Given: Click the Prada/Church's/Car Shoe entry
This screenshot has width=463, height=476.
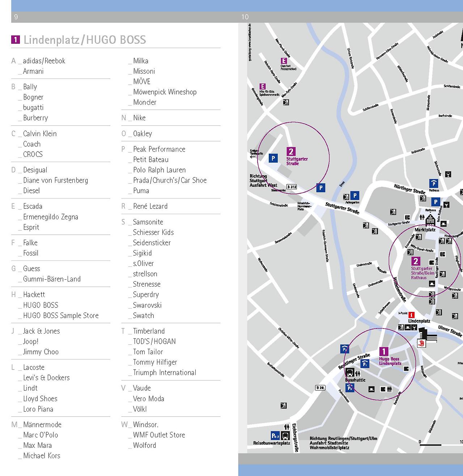Looking at the screenshot, I should point(170,180).
